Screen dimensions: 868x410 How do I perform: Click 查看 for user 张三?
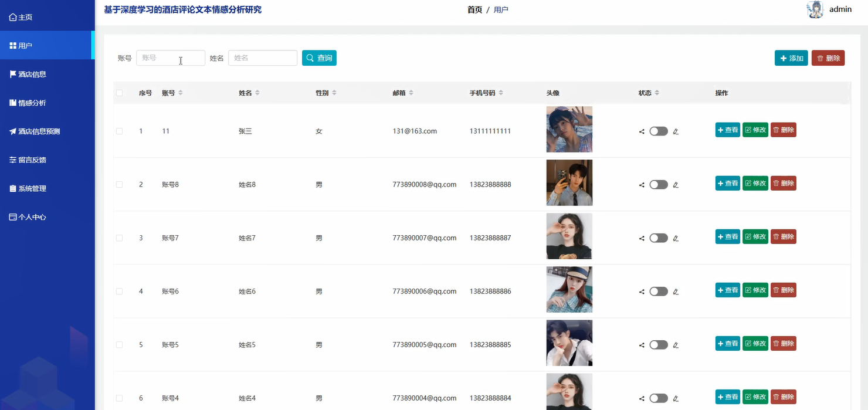[728, 130]
